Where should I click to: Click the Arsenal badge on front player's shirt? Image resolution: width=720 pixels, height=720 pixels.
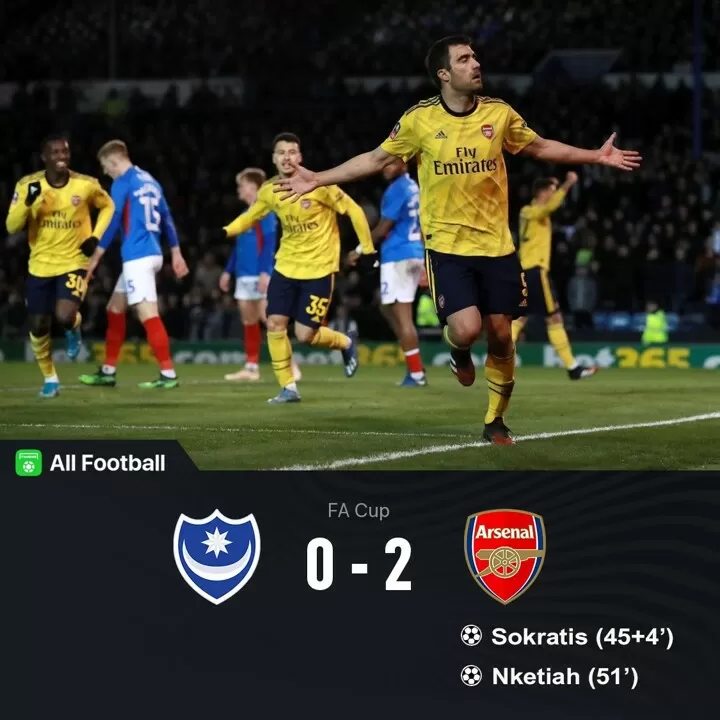click(x=487, y=131)
